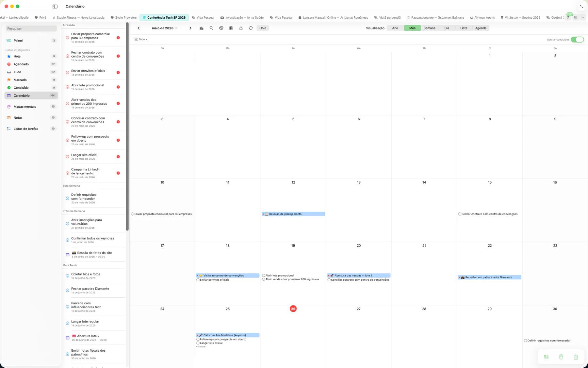Viewport: 588px width, 368px height.
Task: Open Reunião de planejamento event
Action: pyautogui.click(x=293, y=214)
